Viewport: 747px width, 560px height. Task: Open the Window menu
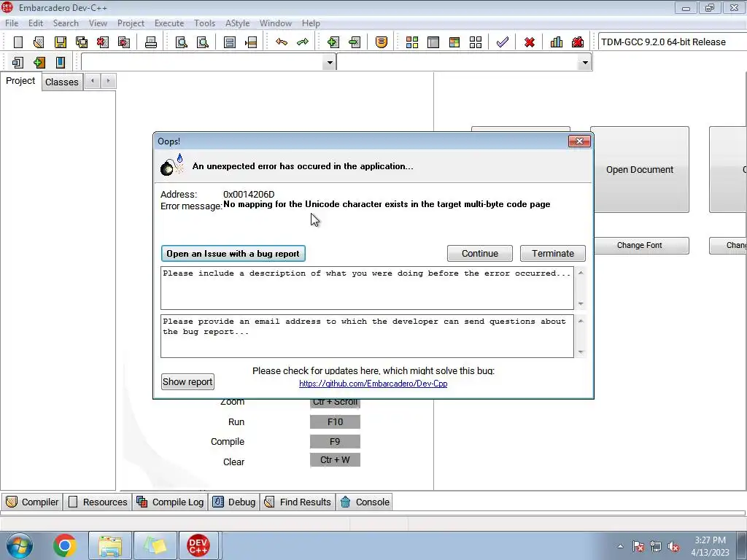(275, 23)
